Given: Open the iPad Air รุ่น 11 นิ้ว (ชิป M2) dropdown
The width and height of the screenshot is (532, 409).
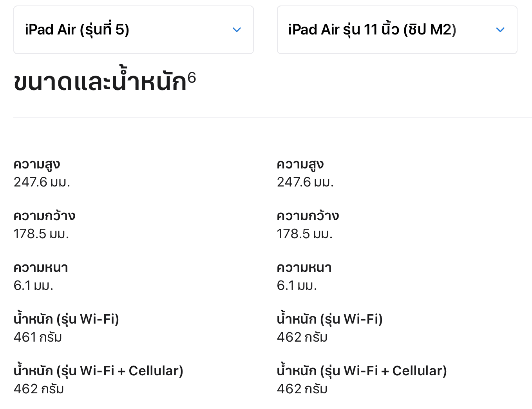Looking at the screenshot, I should click(397, 30).
